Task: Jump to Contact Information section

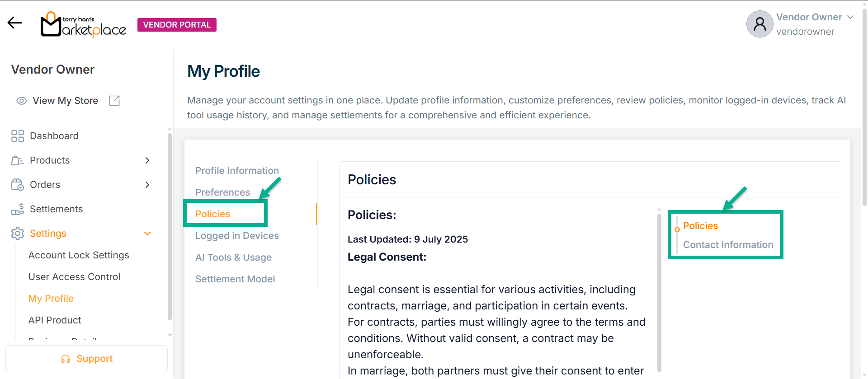Action: (728, 245)
